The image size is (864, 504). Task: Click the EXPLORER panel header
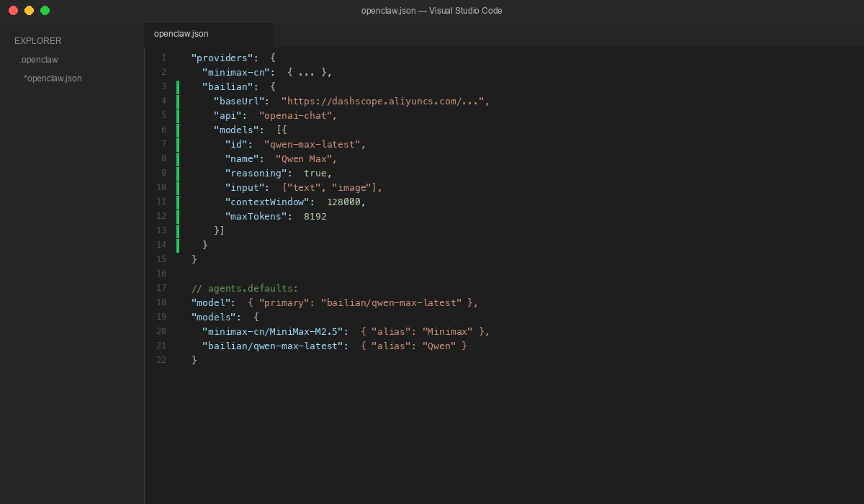(38, 41)
